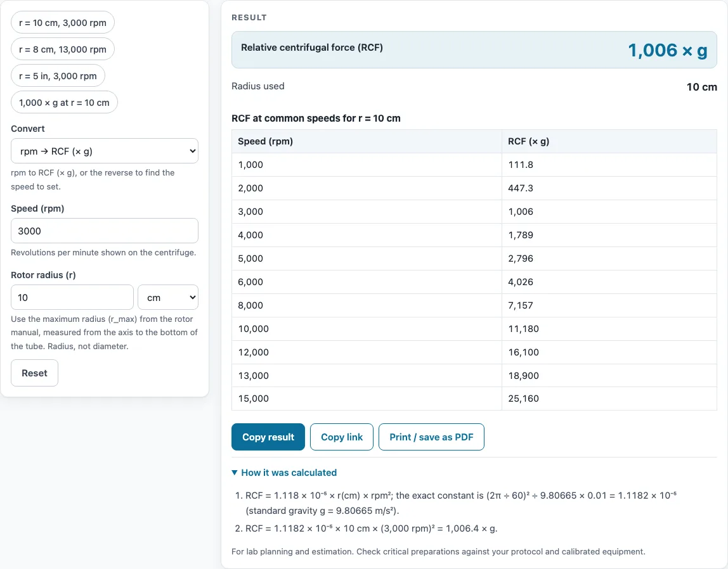Apply preset r = 5 in, 3,000 rpm

pyautogui.click(x=58, y=75)
